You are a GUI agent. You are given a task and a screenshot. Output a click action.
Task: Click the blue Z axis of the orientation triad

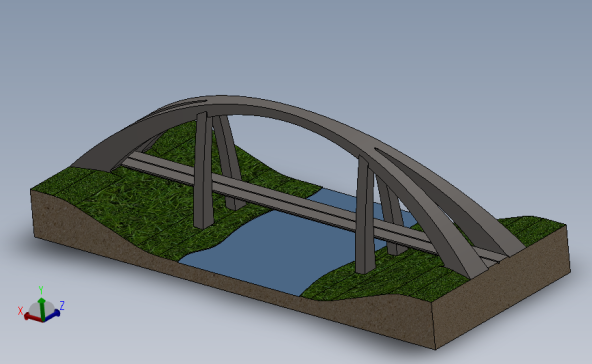tap(52, 315)
